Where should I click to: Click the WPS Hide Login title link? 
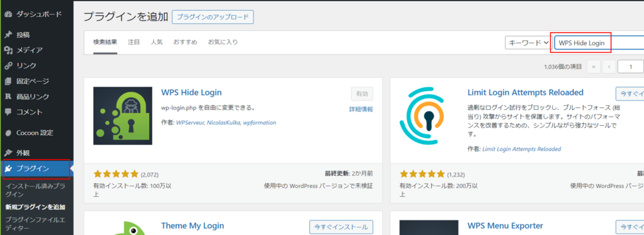(191, 92)
